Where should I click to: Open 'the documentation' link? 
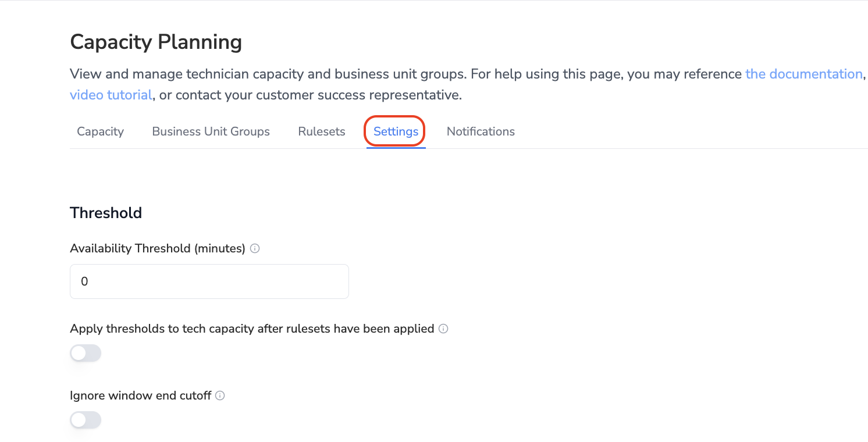click(803, 74)
